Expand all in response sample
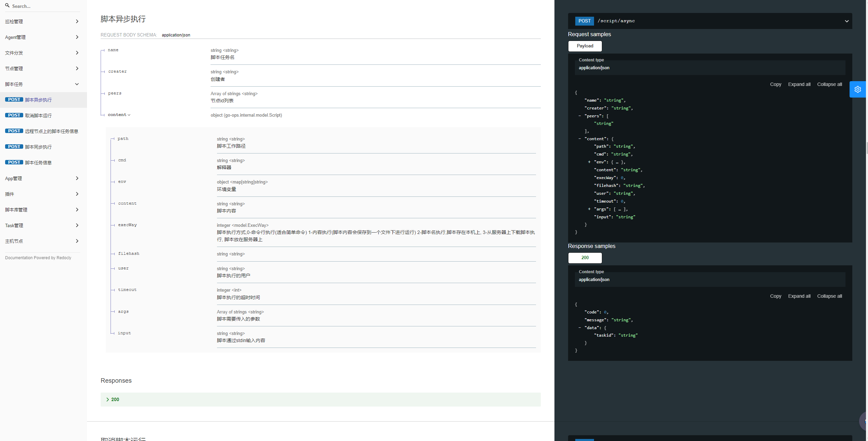Image resolution: width=868 pixels, height=441 pixels. [x=799, y=296]
